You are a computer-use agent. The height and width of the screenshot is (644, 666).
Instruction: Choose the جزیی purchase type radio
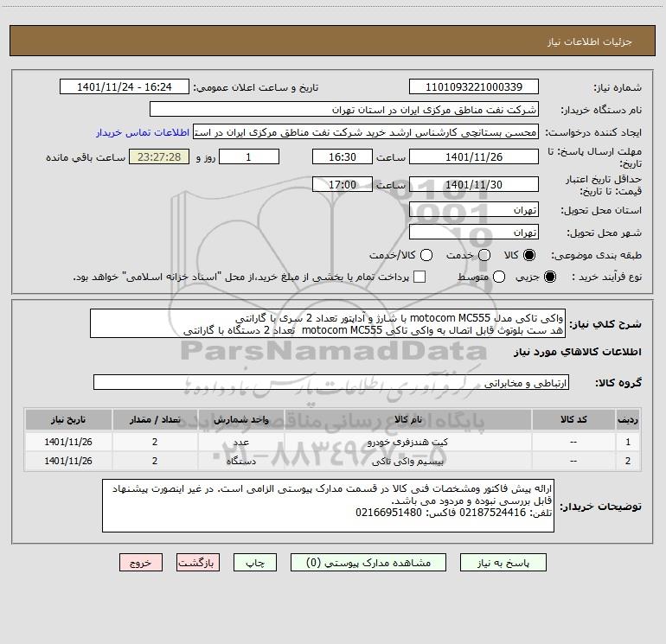[549, 277]
